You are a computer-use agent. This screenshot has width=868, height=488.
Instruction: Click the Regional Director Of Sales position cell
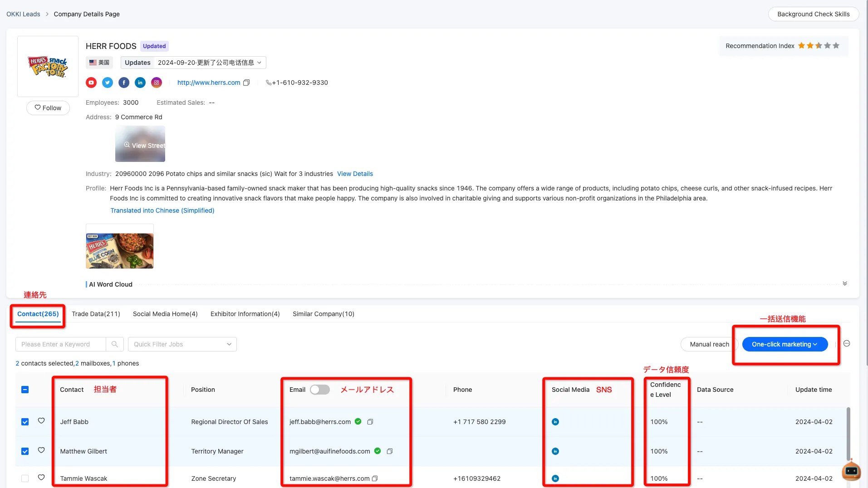(230, 422)
